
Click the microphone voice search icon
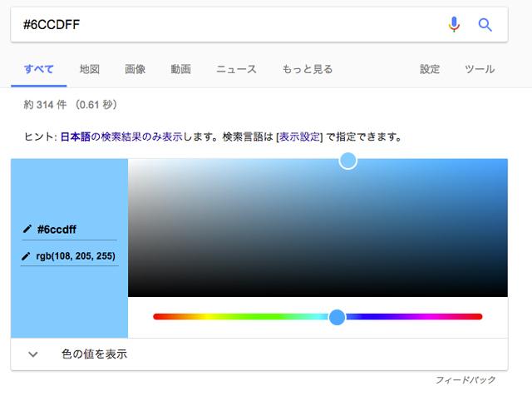[x=453, y=25]
